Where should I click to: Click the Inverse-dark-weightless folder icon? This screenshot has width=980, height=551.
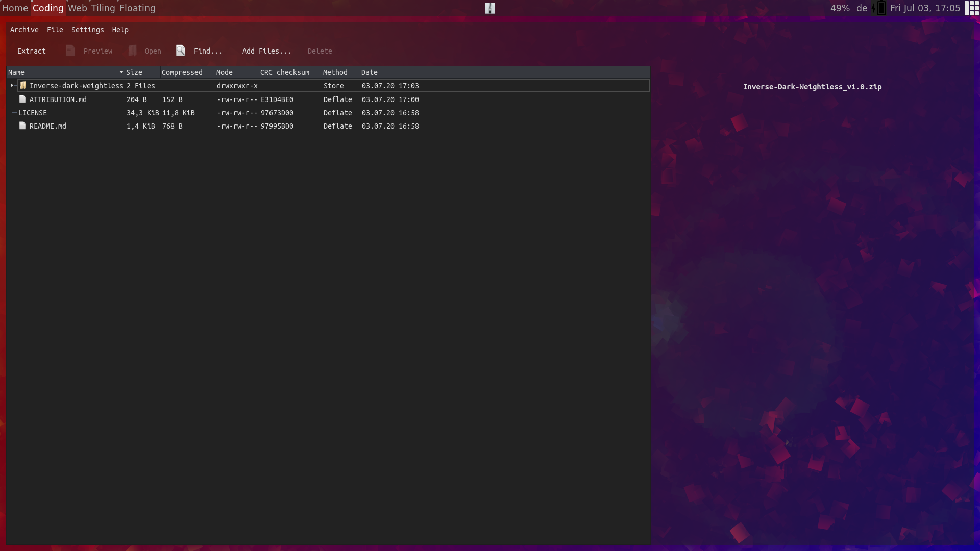23,86
